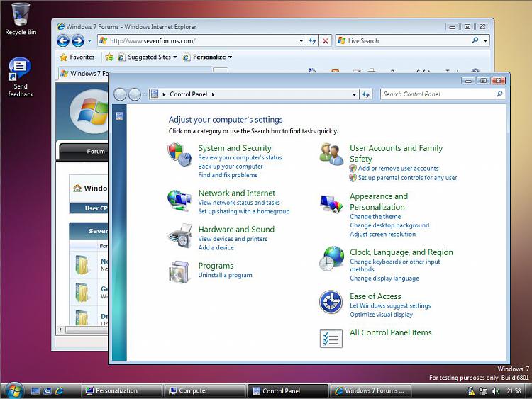
Task: Click the Clock, Language, and Region globe icon
Action: click(x=331, y=258)
